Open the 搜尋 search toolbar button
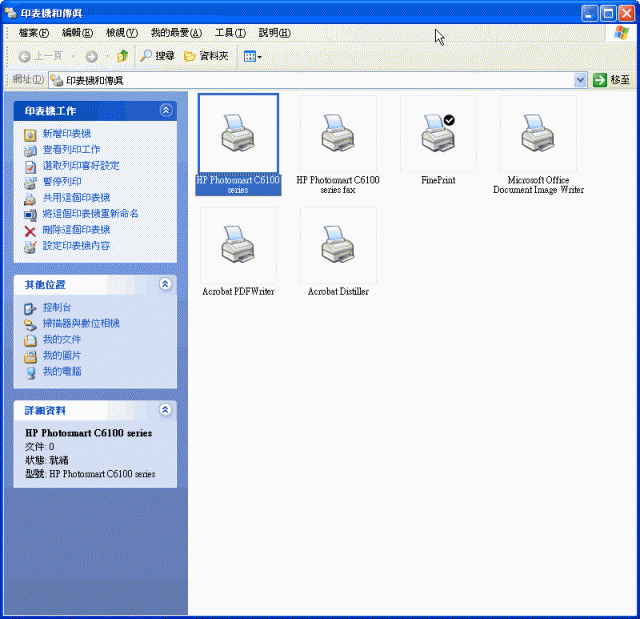Image resolution: width=640 pixels, height=619 pixels. pos(157,56)
